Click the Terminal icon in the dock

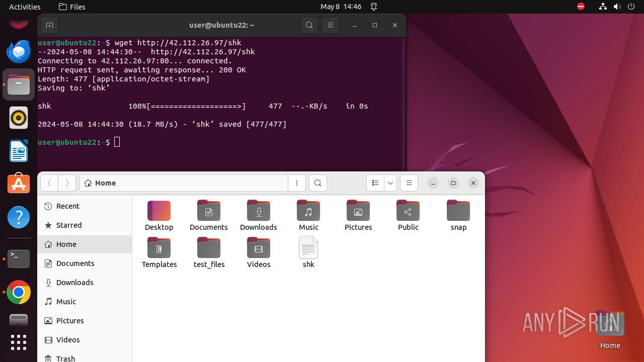pos(19,259)
